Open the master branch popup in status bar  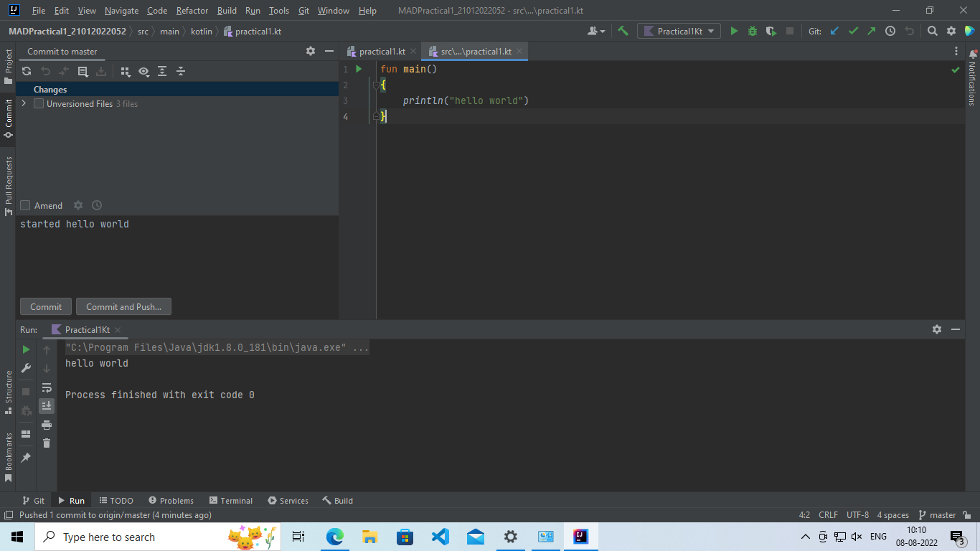(x=936, y=515)
